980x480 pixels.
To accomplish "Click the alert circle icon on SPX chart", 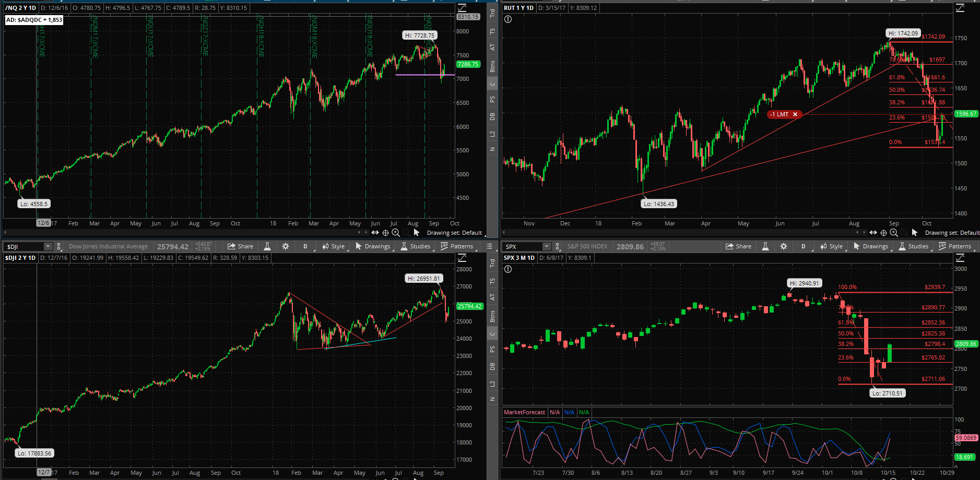I will (x=508, y=269).
